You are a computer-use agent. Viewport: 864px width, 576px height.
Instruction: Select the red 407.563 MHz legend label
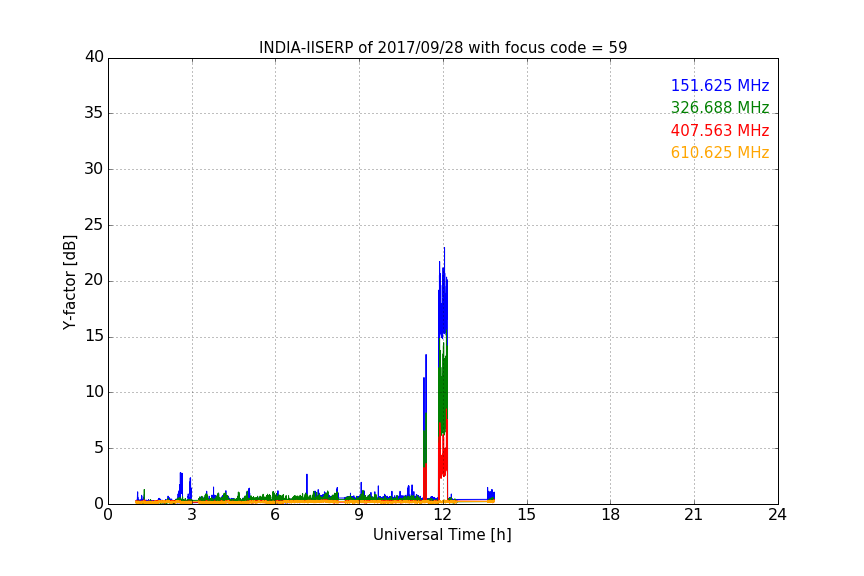720,130
